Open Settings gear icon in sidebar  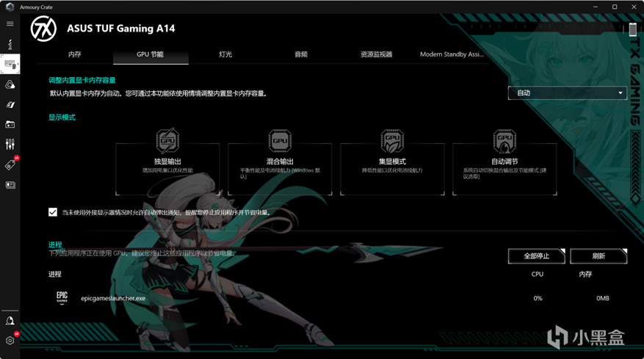[10, 341]
